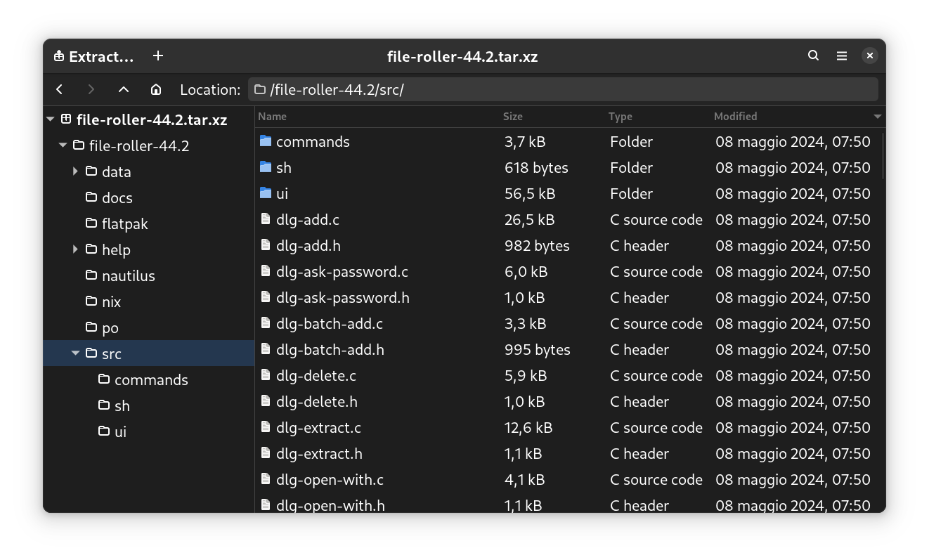Viewport: 929px width, 560px height.
Task: Click the add files plus icon
Action: [158, 56]
